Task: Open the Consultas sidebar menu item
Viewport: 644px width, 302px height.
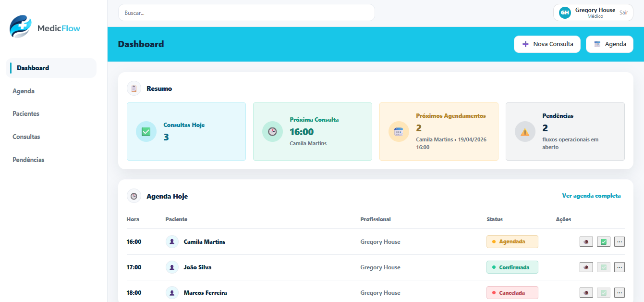Action: point(26,137)
